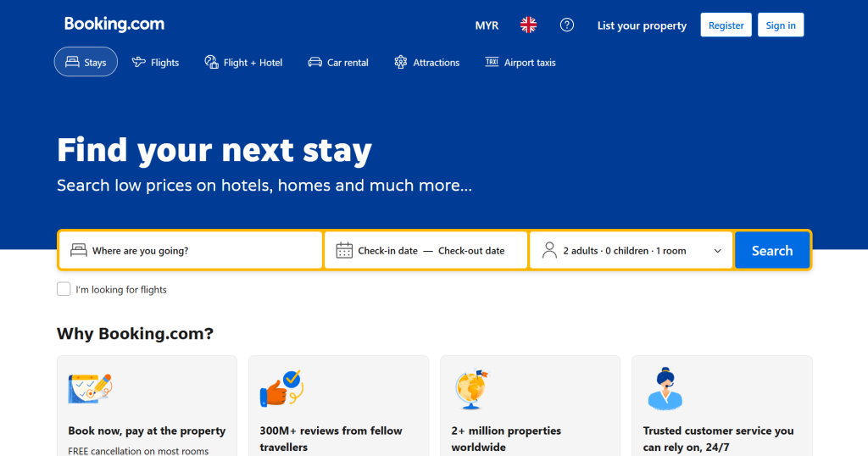The width and height of the screenshot is (868, 456).
Task: Open customer help question mark icon
Action: [x=567, y=25]
